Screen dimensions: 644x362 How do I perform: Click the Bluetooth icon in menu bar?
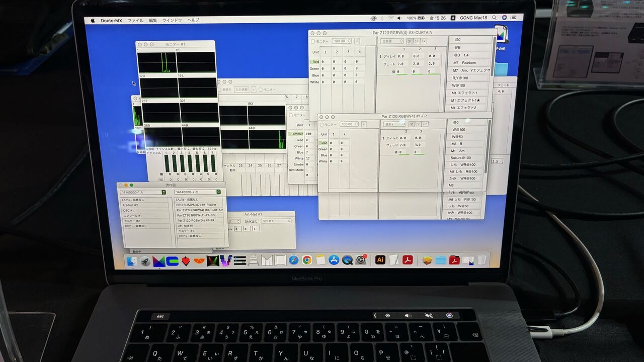tap(382, 18)
